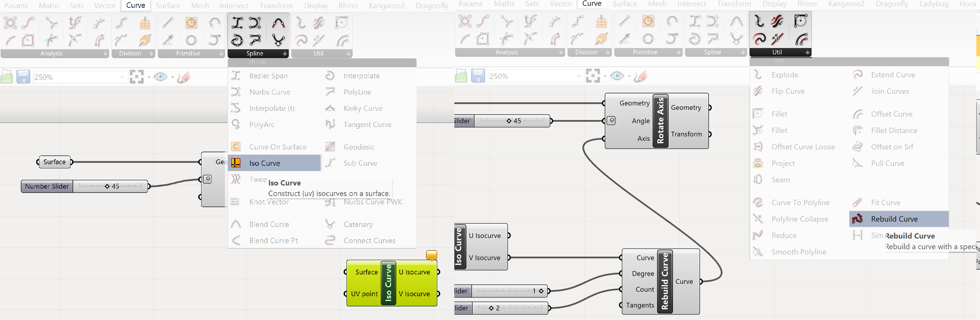The width and height of the screenshot is (980, 320).
Task: Switch to the Ladybug tab
Action: point(934,4)
